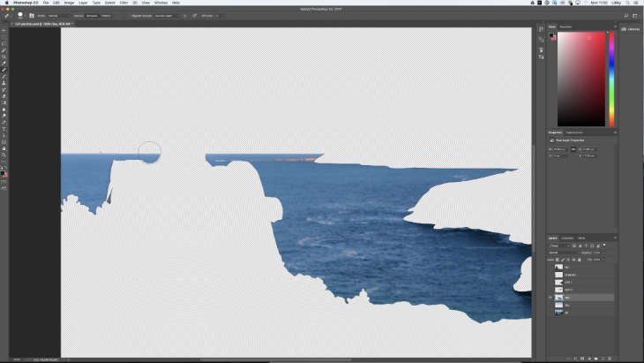Open the Libraries panel button

[x=630, y=28]
